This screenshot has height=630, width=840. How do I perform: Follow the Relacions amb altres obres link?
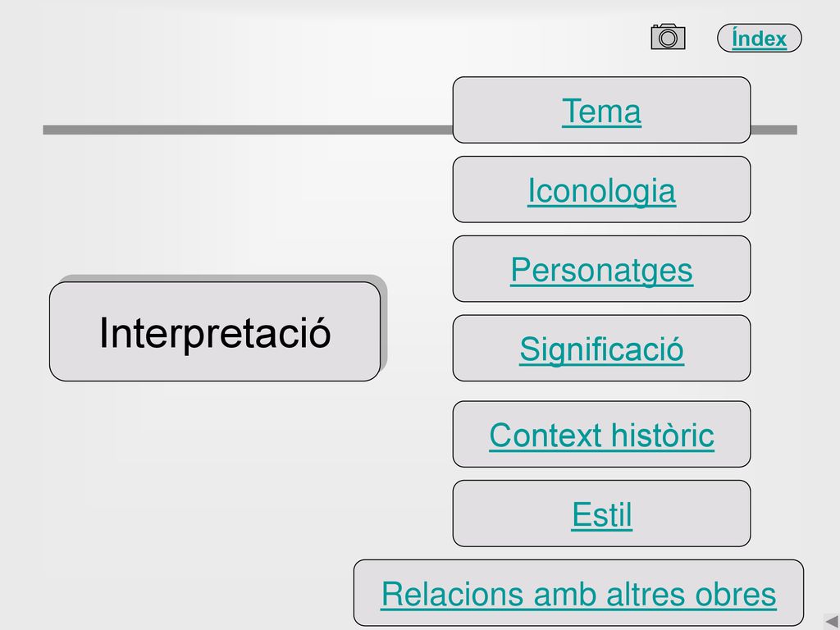578,594
